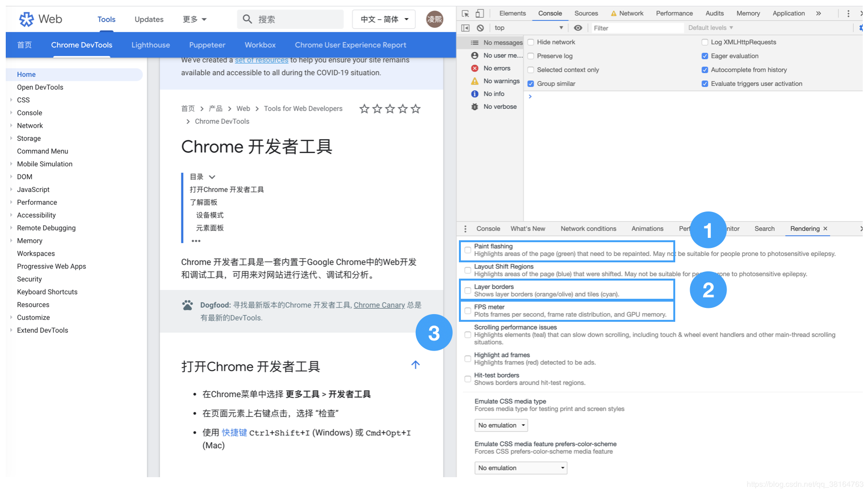Image resolution: width=868 pixels, height=493 pixels.
Task: Click the console prompt line
Action: coord(693,96)
